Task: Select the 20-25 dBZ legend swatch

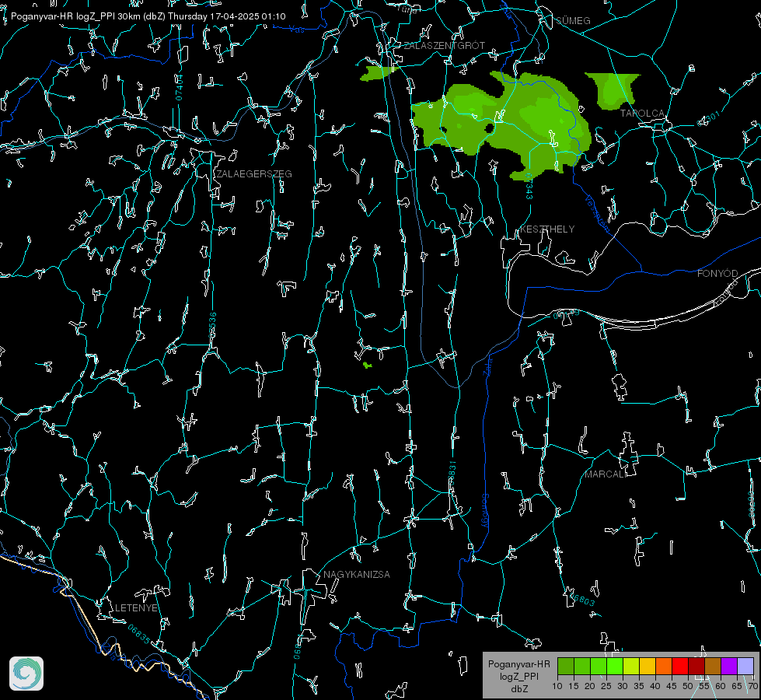Action: click(x=599, y=666)
